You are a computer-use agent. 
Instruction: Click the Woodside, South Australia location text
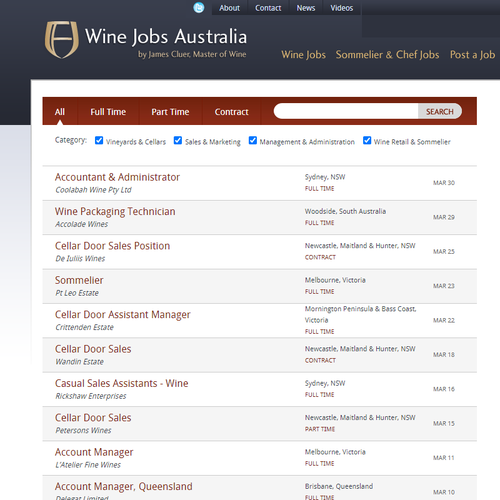[345, 211]
